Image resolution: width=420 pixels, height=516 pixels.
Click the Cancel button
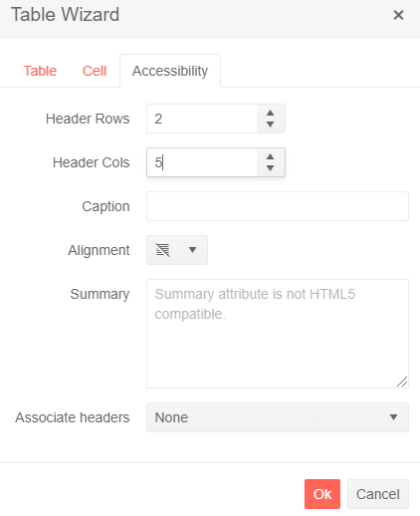click(378, 494)
